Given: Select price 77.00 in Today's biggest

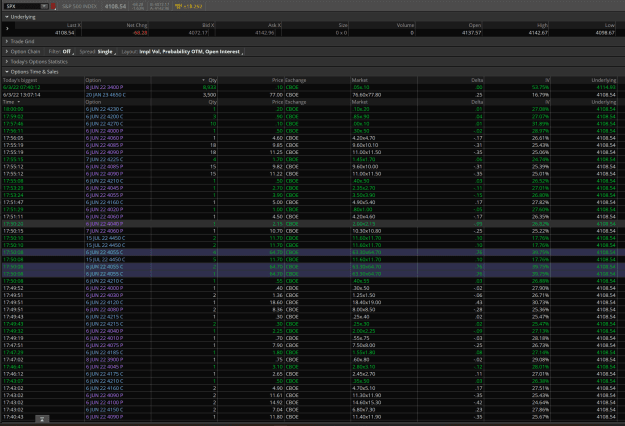Looking at the screenshot, I should tap(276, 95).
